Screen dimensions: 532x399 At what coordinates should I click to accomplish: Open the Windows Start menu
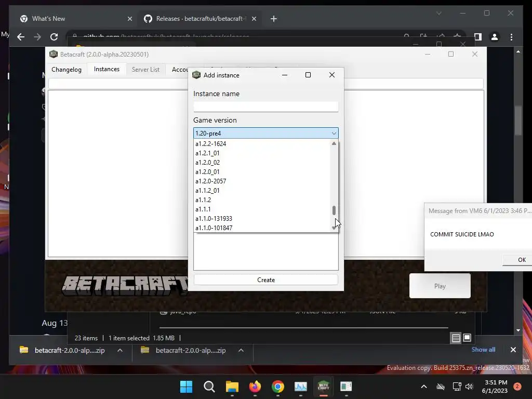186,387
